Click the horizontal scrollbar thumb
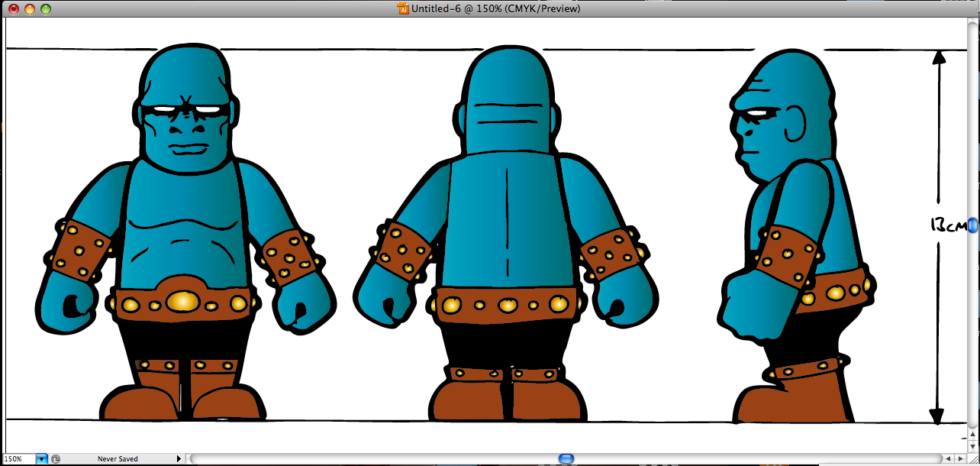This screenshot has height=466, width=980. coord(565,458)
